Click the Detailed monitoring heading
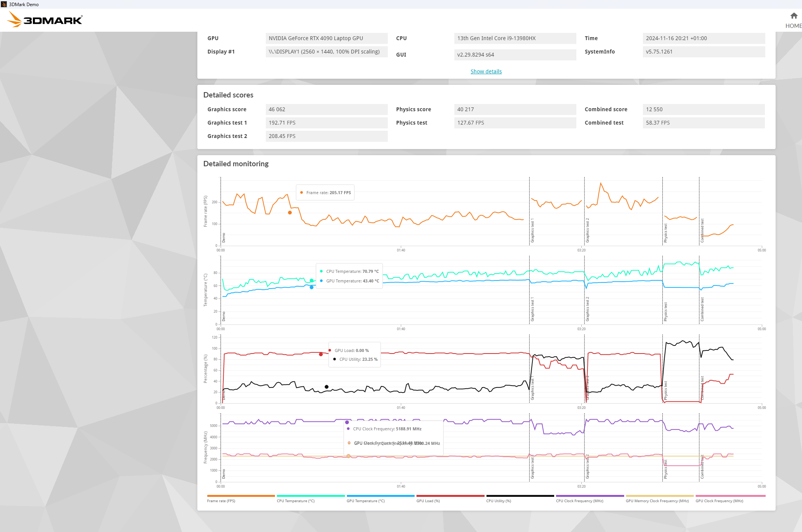The image size is (802, 532). 236,164
